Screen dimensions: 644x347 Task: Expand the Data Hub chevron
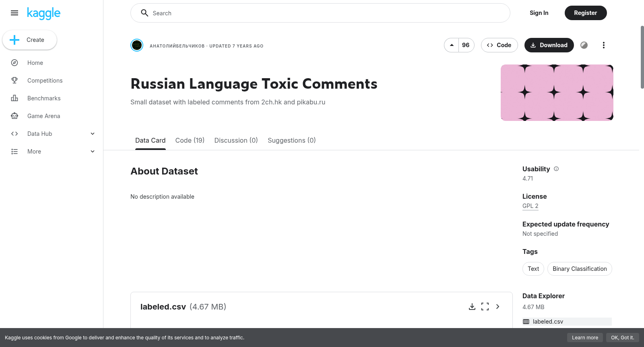(93, 134)
